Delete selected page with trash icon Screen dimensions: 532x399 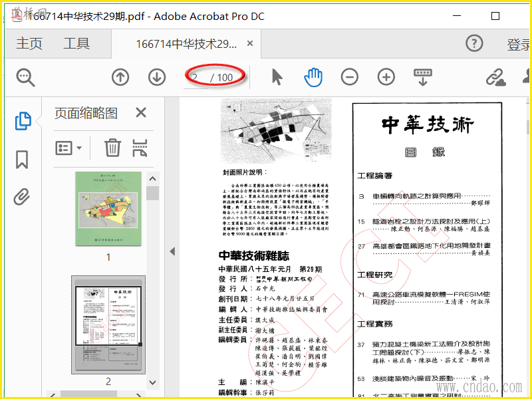(112, 148)
